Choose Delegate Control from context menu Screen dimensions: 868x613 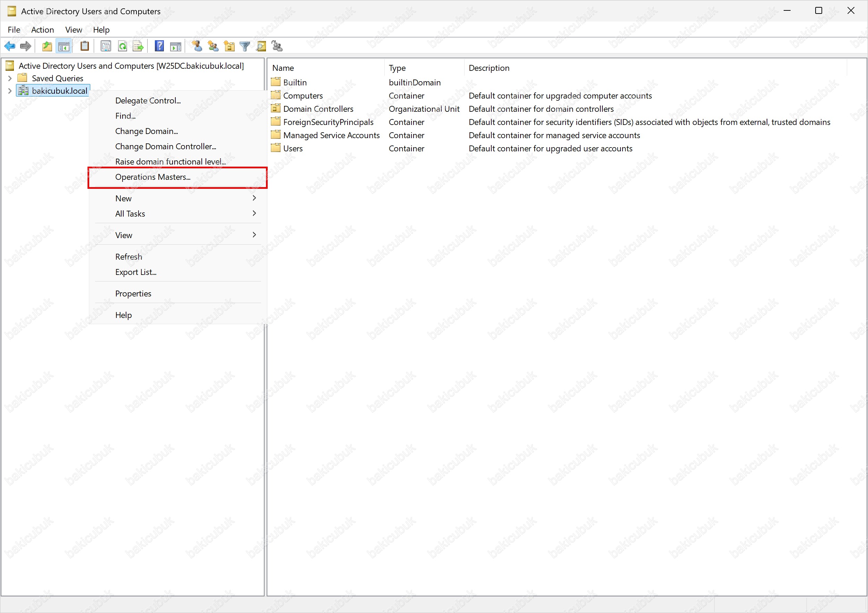point(178,101)
